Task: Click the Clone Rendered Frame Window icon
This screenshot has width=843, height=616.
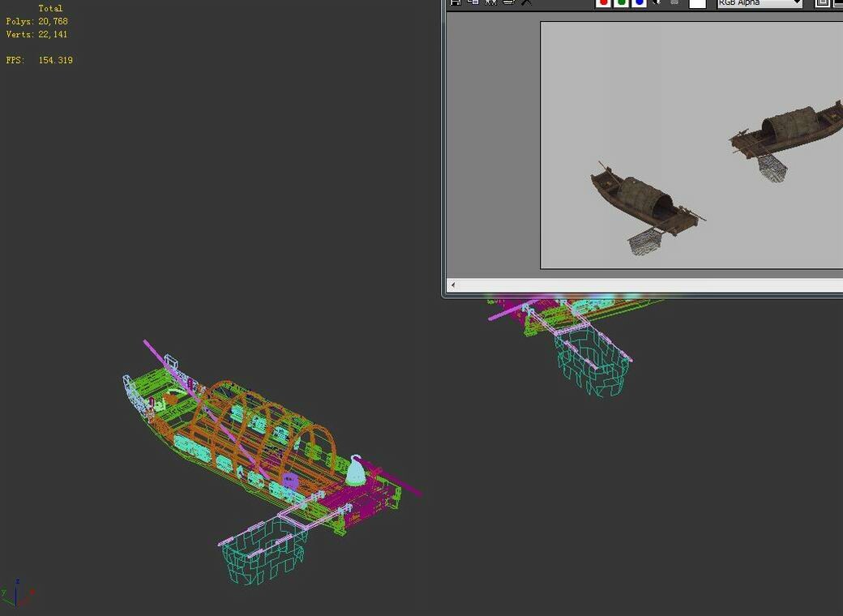Action: [491, 2]
